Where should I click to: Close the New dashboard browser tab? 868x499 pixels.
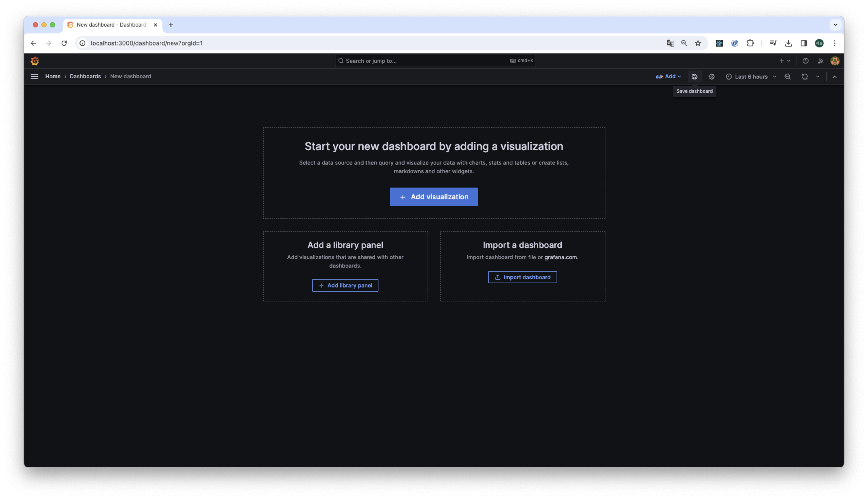pos(155,25)
